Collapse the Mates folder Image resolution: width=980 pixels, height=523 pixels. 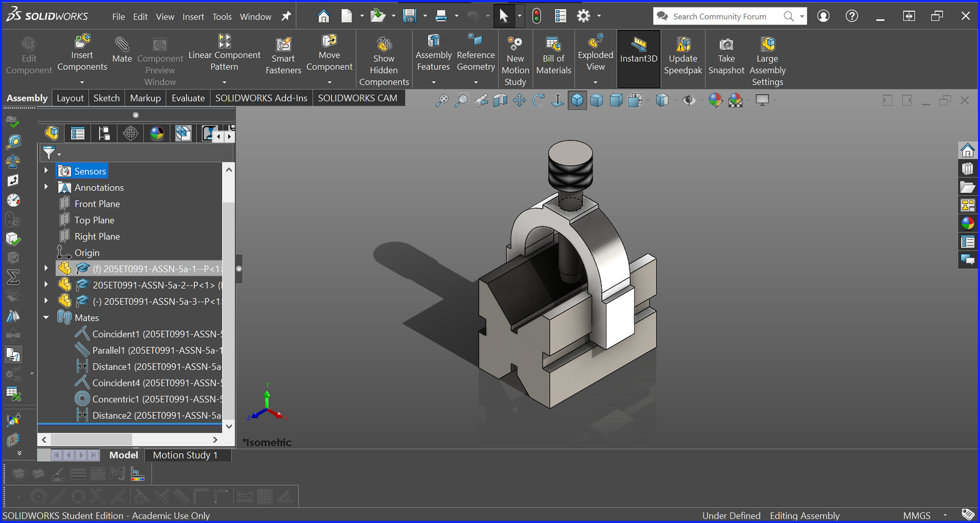tap(46, 317)
